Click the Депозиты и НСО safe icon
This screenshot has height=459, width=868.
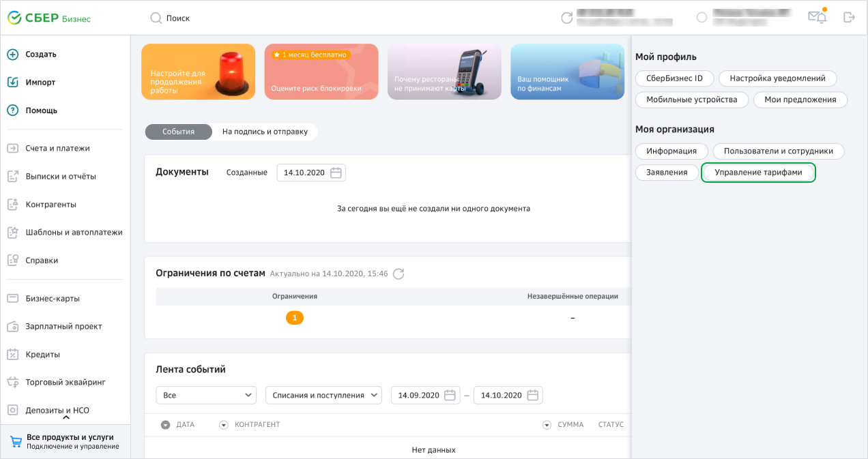[12, 410]
